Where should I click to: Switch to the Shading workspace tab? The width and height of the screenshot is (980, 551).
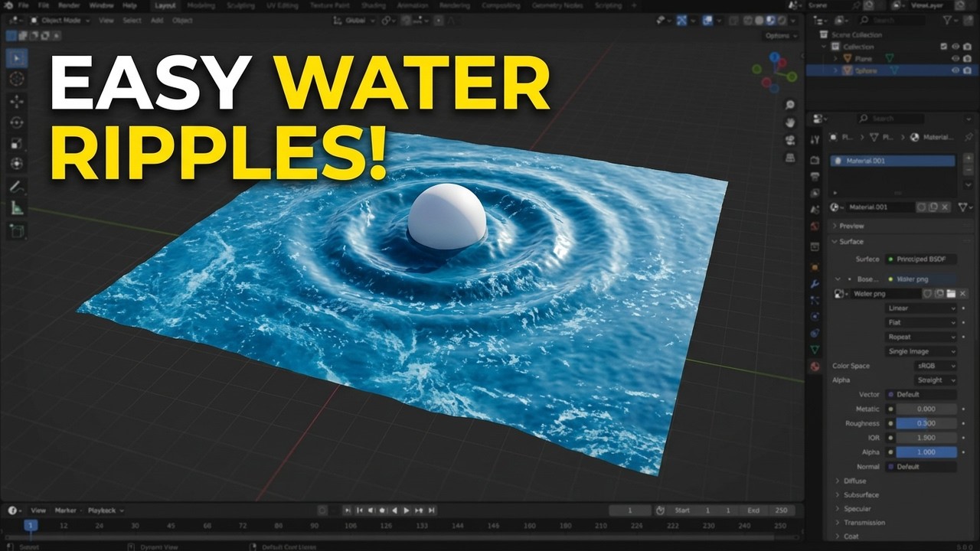click(x=373, y=5)
